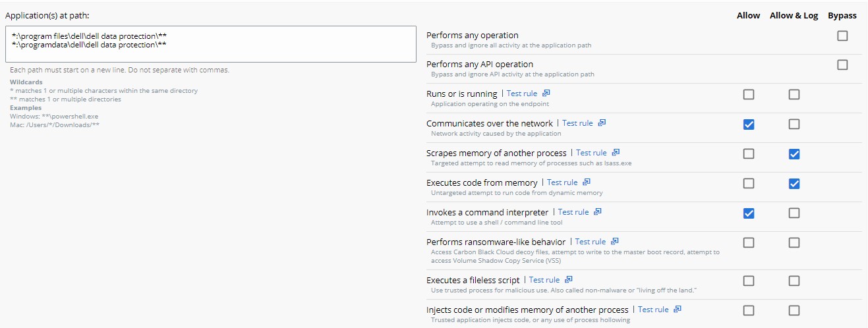Open popout icon for Invokes a command interpreter
Viewport: 868px width, 328px height.
(598, 212)
